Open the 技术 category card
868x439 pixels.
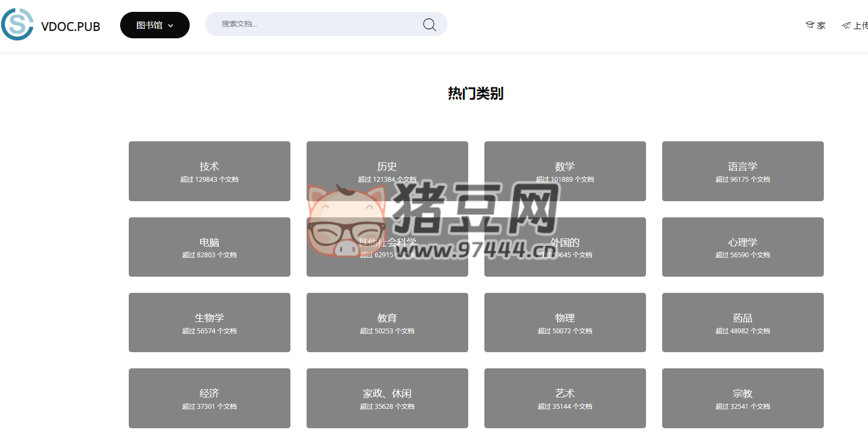click(x=210, y=171)
